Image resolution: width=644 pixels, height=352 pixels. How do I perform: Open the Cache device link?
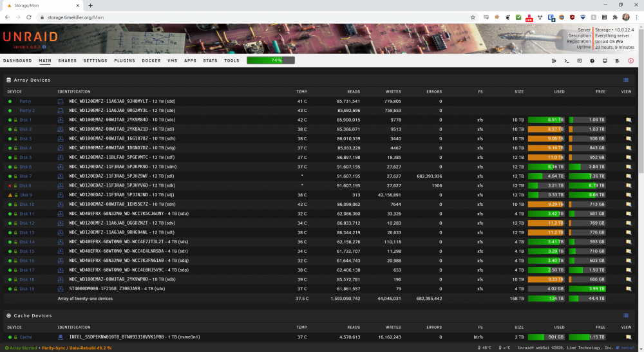26,337
